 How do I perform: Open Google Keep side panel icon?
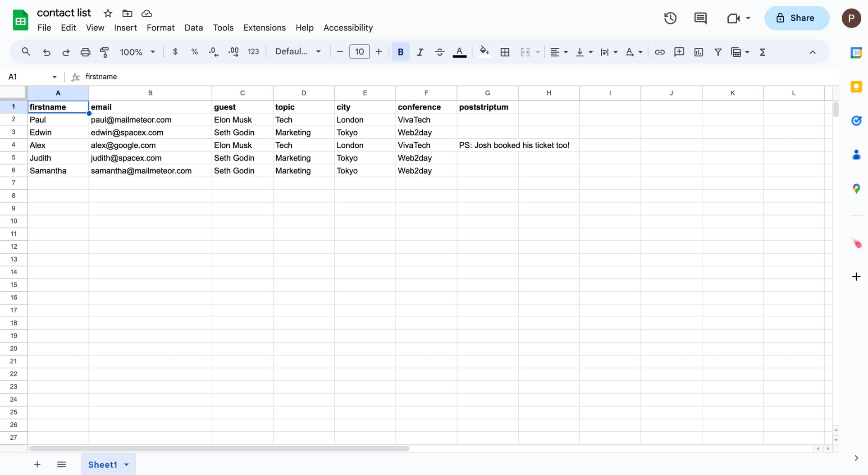(x=856, y=87)
